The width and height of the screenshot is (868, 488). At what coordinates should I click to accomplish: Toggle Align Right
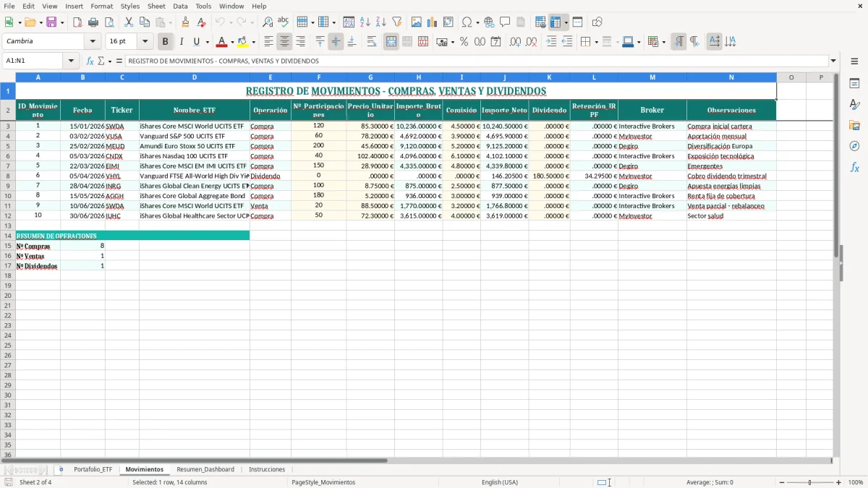coord(300,42)
